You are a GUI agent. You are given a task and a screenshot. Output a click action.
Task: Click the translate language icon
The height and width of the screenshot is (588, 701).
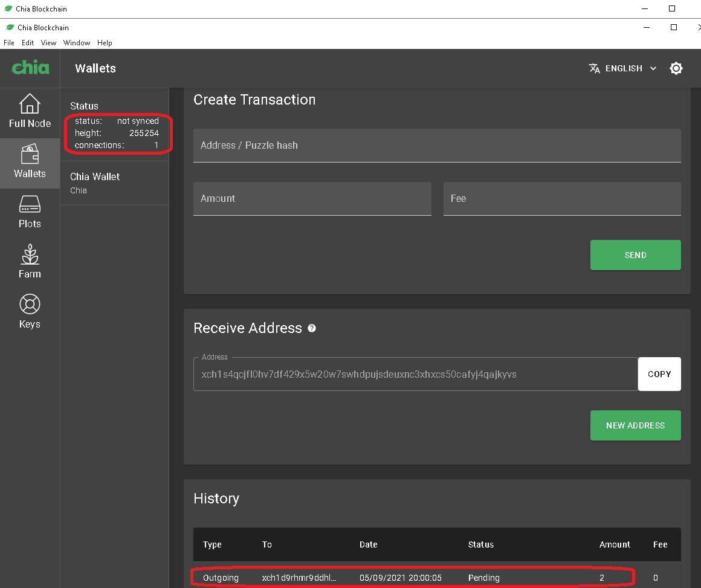[594, 68]
